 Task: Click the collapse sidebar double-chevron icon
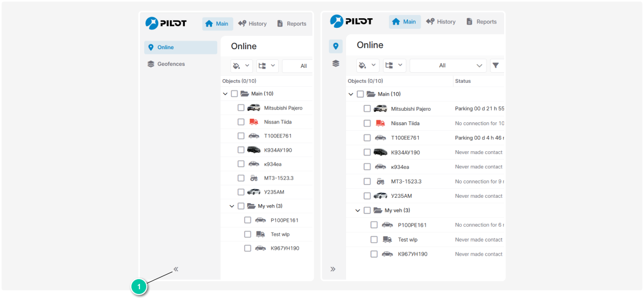click(x=176, y=269)
